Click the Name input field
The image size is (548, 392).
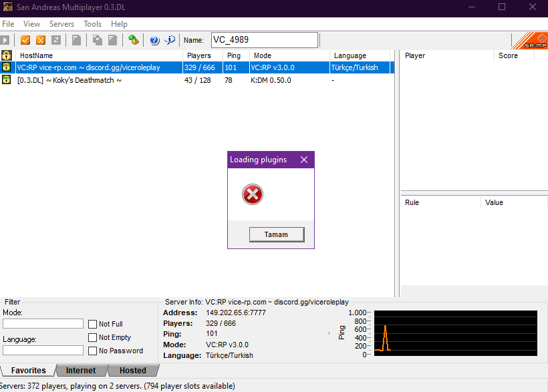(x=265, y=40)
